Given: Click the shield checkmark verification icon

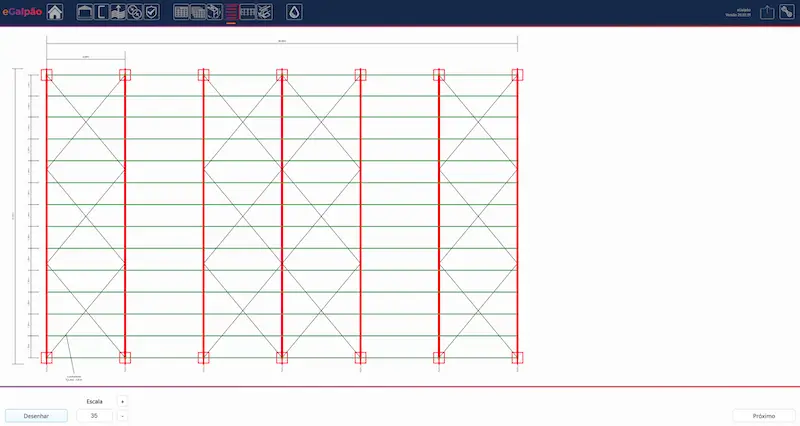Looking at the screenshot, I should pos(151,13).
